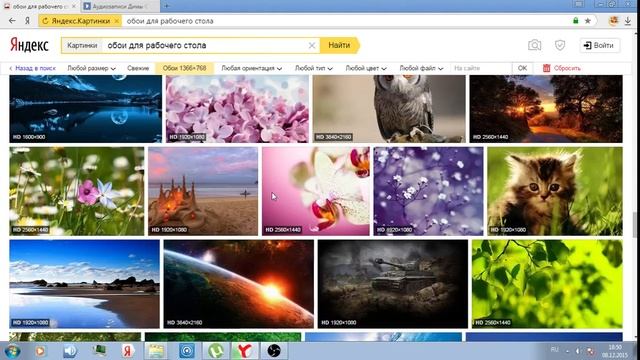
Task: Open search by image camera icon
Action: point(534,45)
